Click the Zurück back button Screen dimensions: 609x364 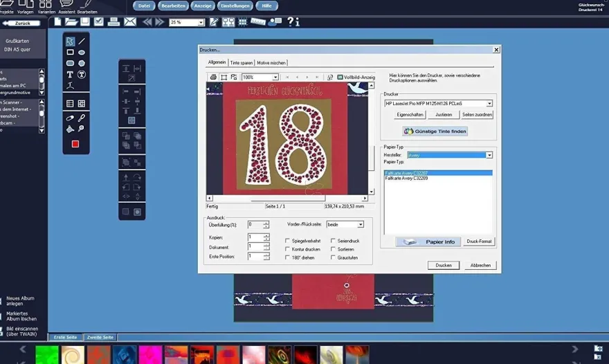[x=21, y=24]
